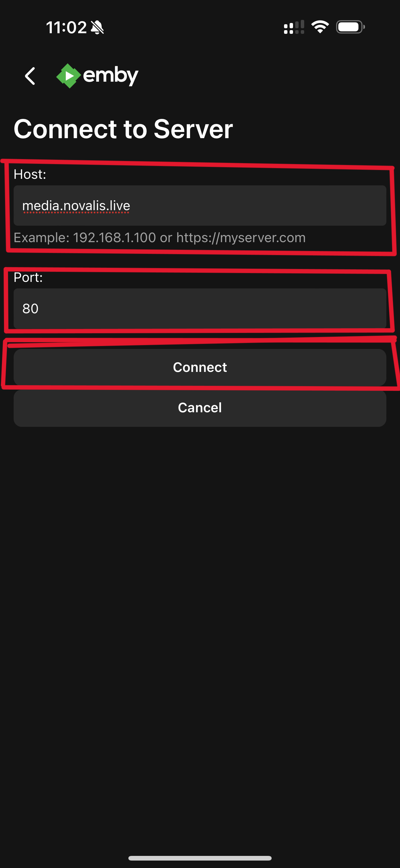Viewport: 400px width, 868px height.
Task: Tap the Wi-Fi status icon
Action: tap(320, 27)
